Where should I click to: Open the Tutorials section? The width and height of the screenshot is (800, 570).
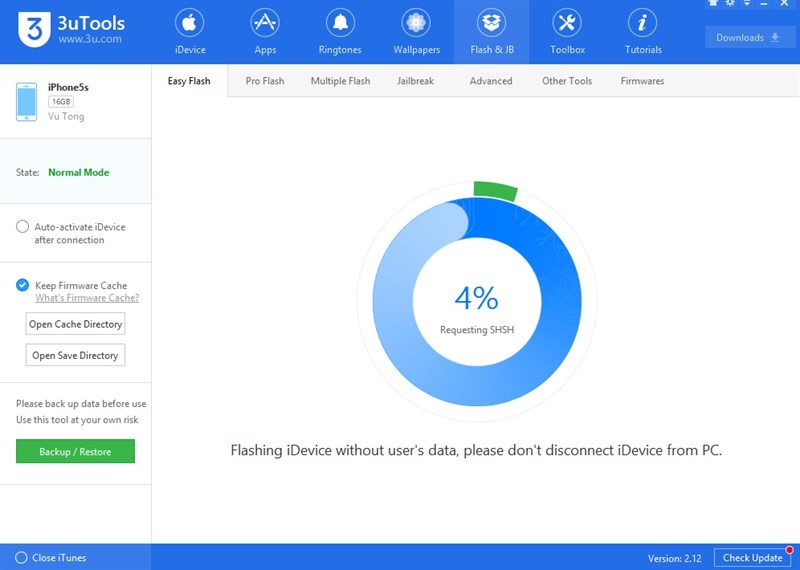click(642, 32)
